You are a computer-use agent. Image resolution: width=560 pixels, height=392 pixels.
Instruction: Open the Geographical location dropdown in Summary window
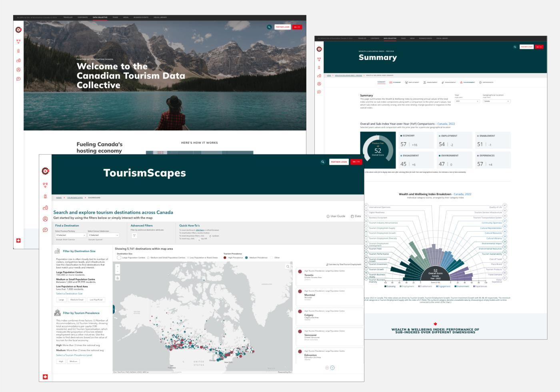click(496, 101)
